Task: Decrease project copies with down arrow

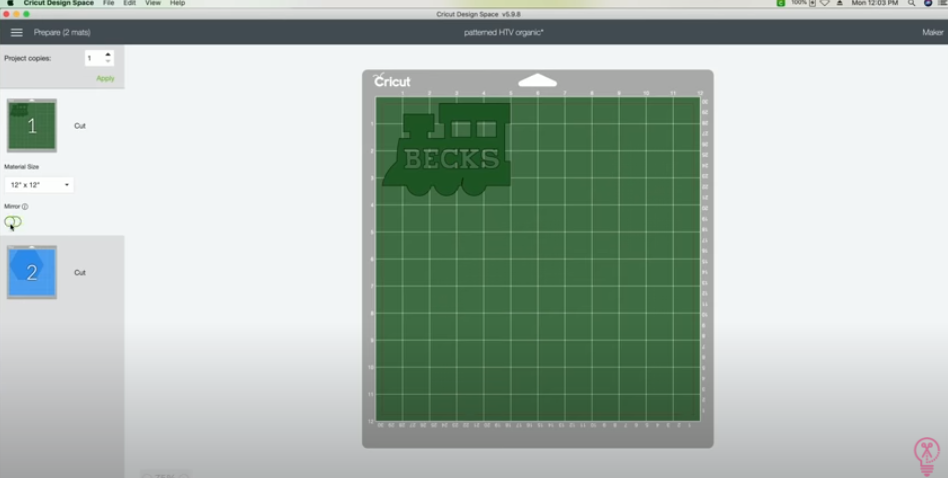Action: (108, 61)
